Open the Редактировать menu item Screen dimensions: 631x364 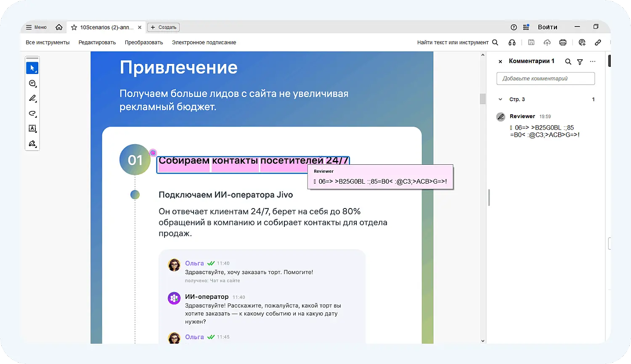[97, 42]
